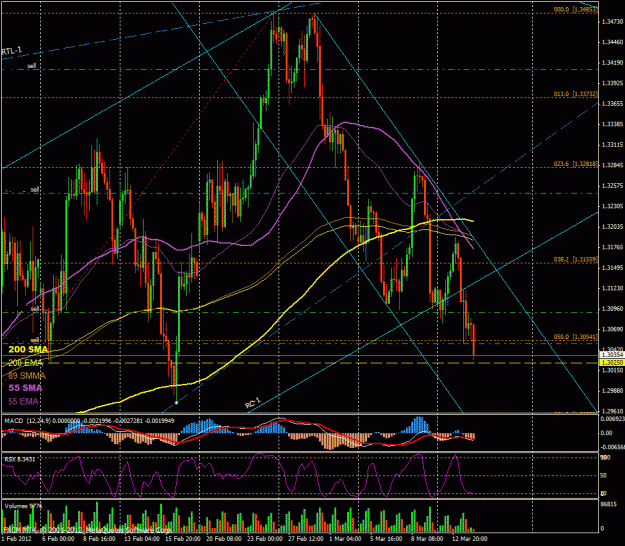Click the 1 Feb 2012 date label

15,538
